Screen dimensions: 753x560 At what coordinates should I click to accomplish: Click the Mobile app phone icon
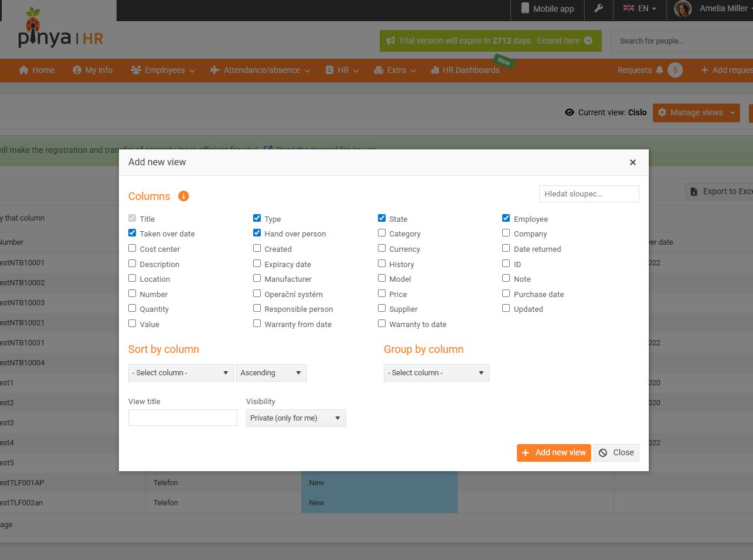[x=525, y=8]
